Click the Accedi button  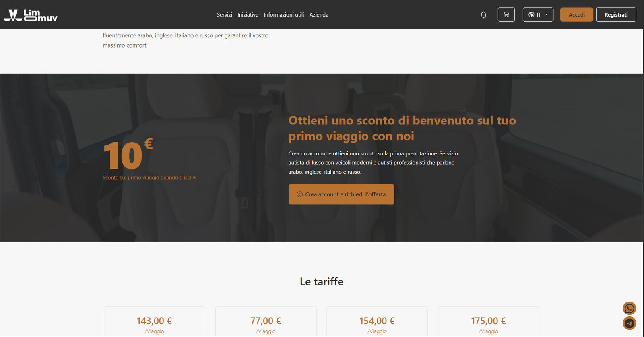point(576,14)
